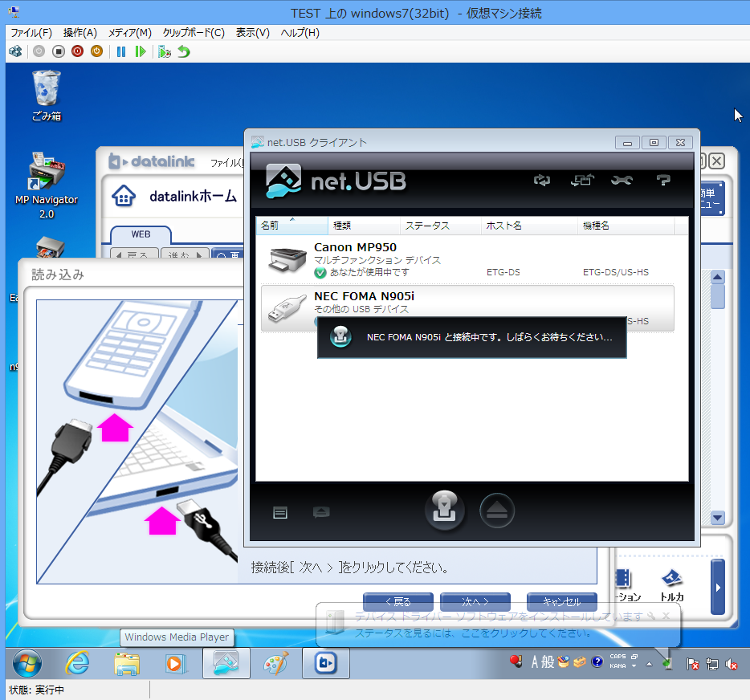
Task: Click the orange Save state icon
Action: pyautogui.click(x=96, y=51)
